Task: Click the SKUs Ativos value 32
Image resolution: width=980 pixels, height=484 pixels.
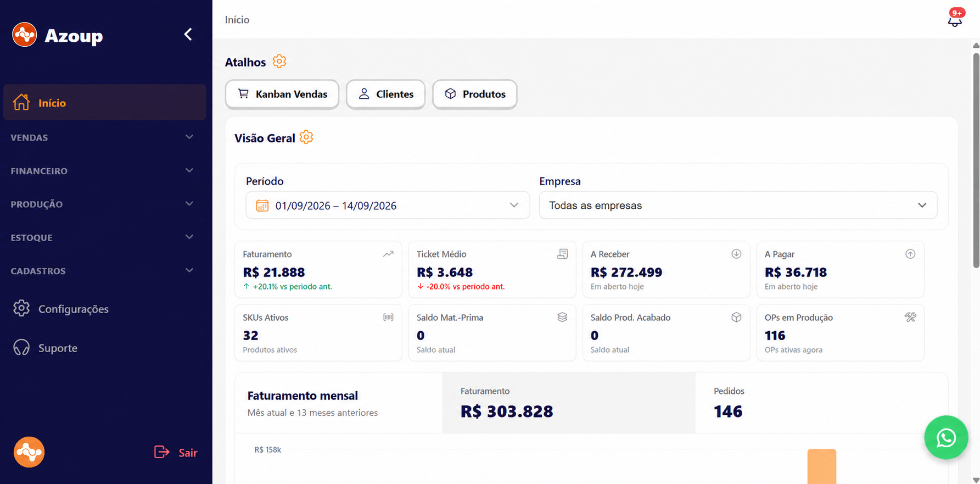Action: coord(251,335)
